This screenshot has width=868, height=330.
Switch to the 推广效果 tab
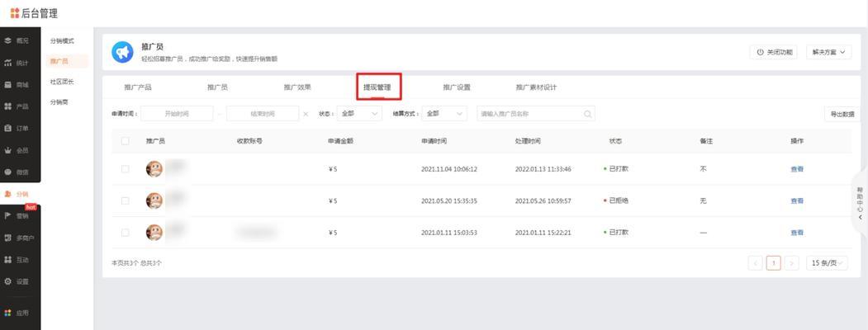(297, 87)
